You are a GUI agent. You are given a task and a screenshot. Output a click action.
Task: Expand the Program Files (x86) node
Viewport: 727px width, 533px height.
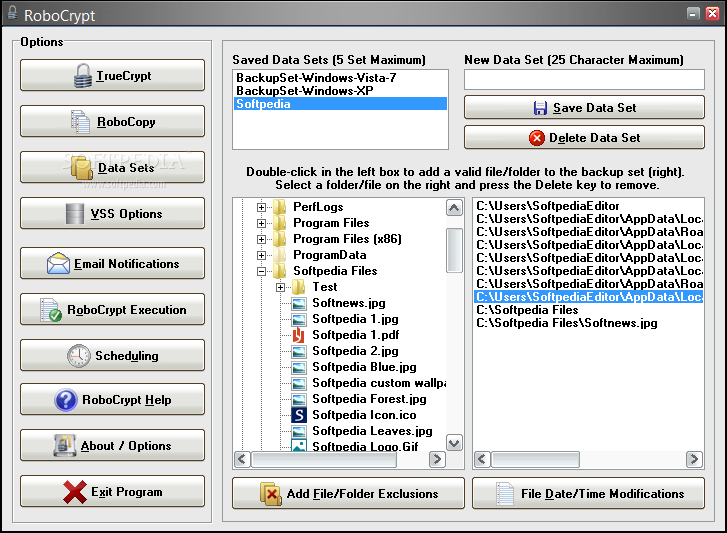click(x=261, y=239)
